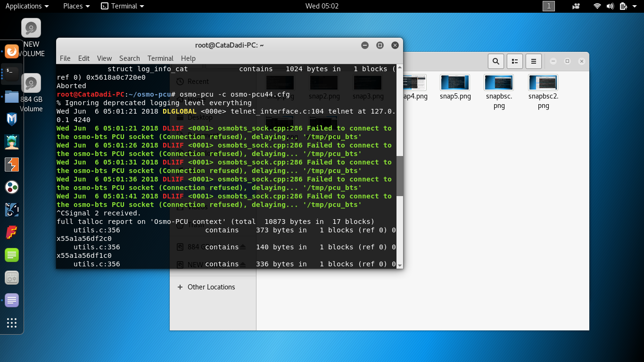Open the Help menu in the terminal

(188, 58)
